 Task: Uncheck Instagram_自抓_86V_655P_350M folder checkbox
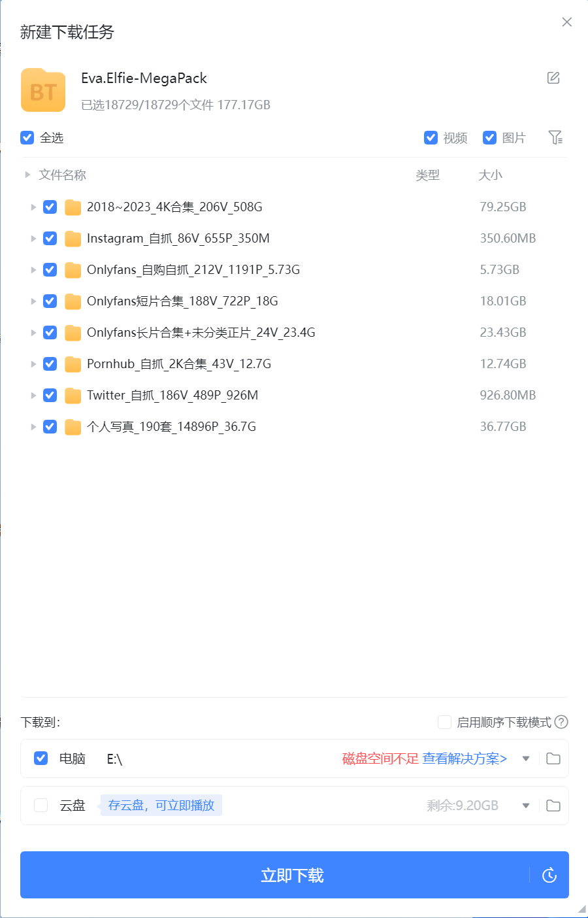[50, 238]
